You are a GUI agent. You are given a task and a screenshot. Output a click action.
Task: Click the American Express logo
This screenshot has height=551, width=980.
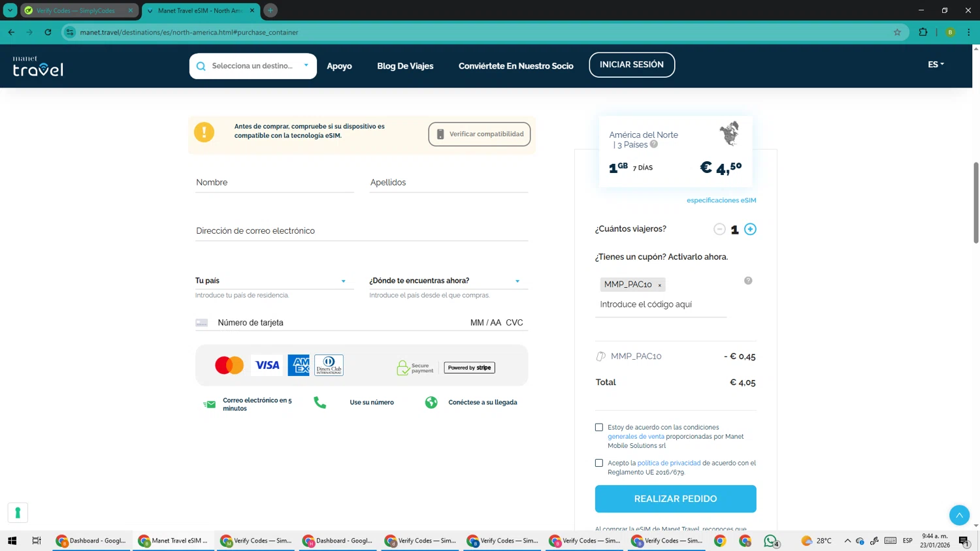point(299,366)
